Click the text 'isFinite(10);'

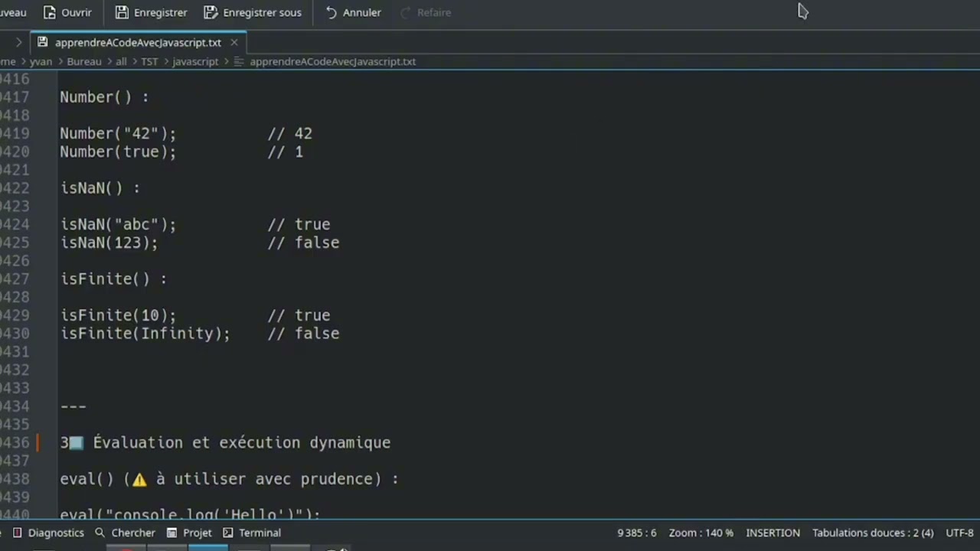pos(118,315)
